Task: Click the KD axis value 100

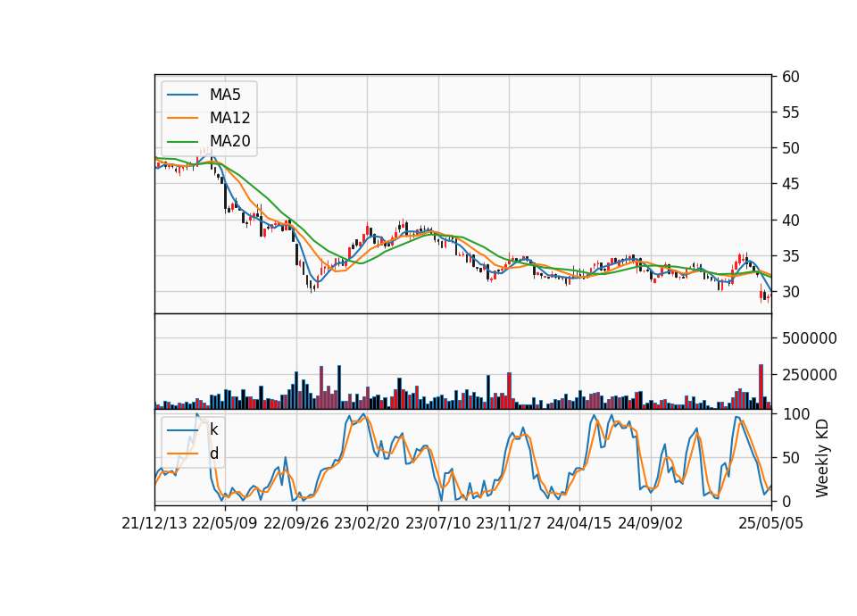Action: point(795,414)
